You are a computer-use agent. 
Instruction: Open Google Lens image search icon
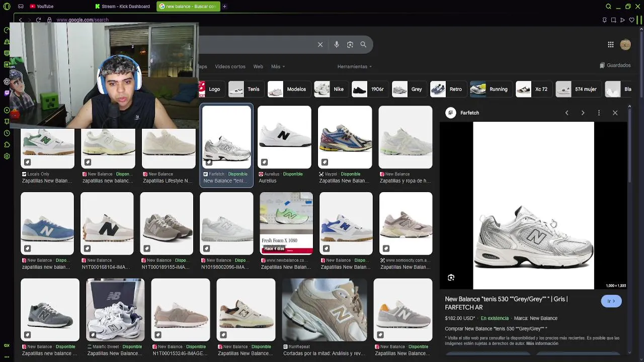point(350,44)
